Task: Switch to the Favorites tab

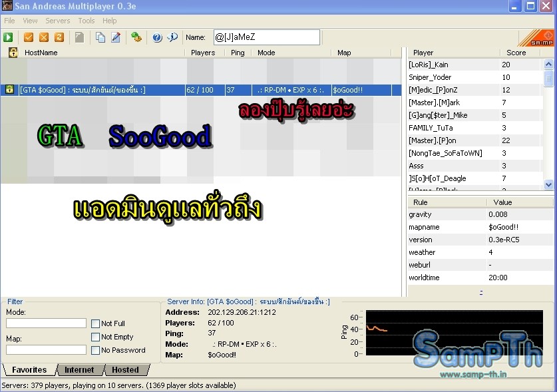Action: pos(29,369)
